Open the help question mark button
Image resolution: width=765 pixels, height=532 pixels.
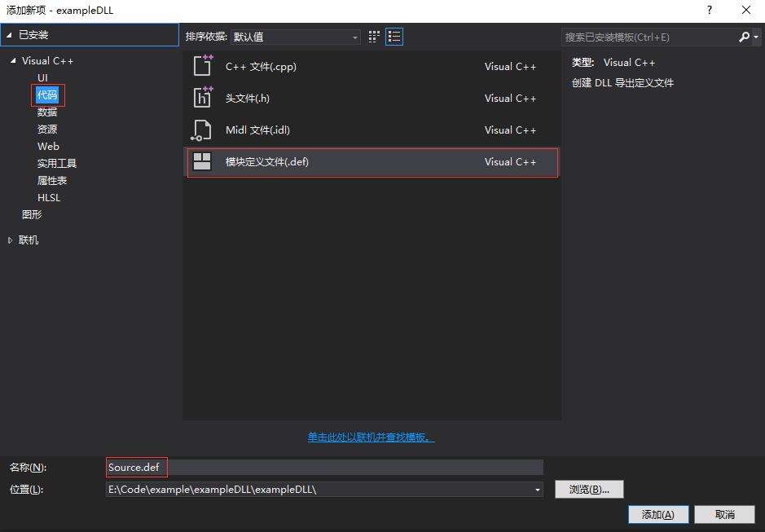[x=709, y=10]
